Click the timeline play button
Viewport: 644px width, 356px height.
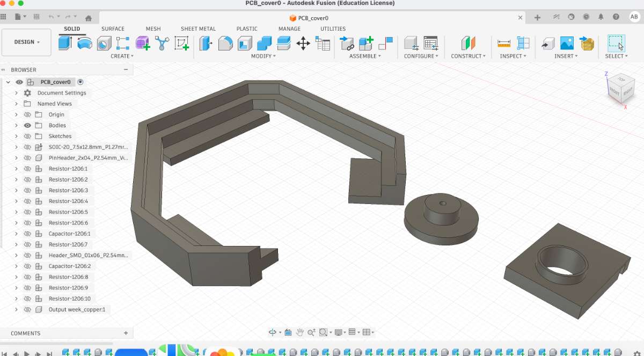27,353
